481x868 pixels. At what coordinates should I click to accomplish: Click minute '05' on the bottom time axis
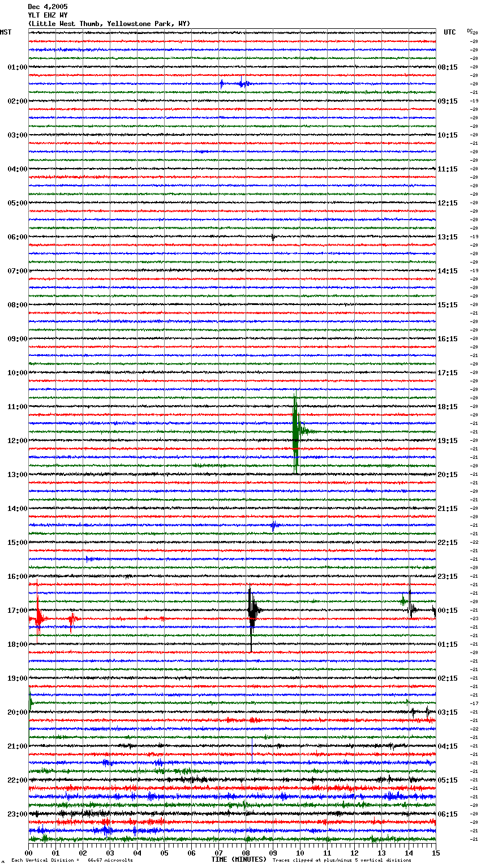(164, 853)
